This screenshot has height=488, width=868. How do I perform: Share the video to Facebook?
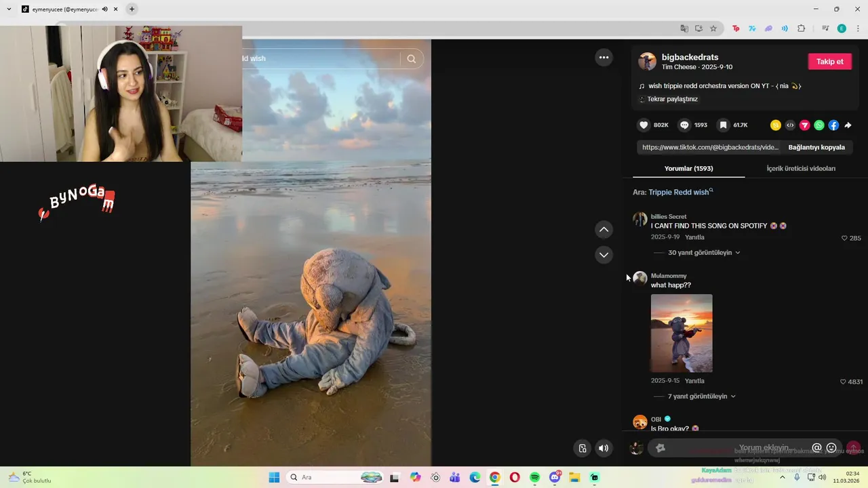click(833, 125)
